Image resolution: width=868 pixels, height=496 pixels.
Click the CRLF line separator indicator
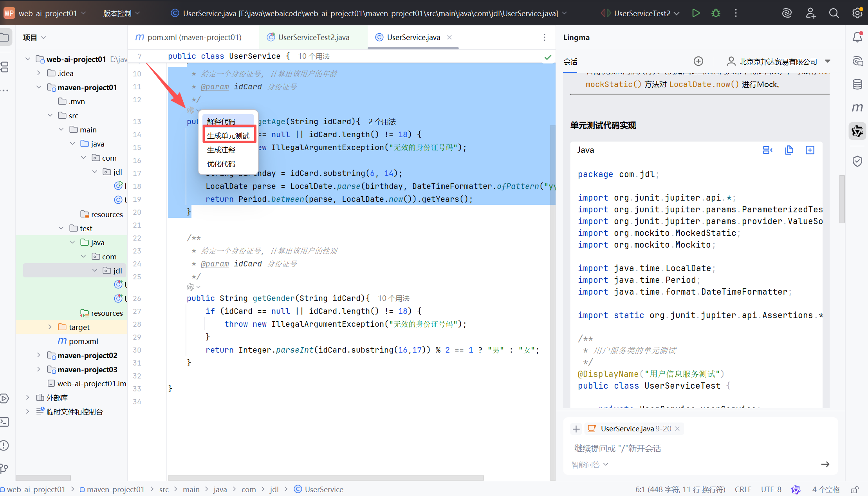[x=743, y=489]
